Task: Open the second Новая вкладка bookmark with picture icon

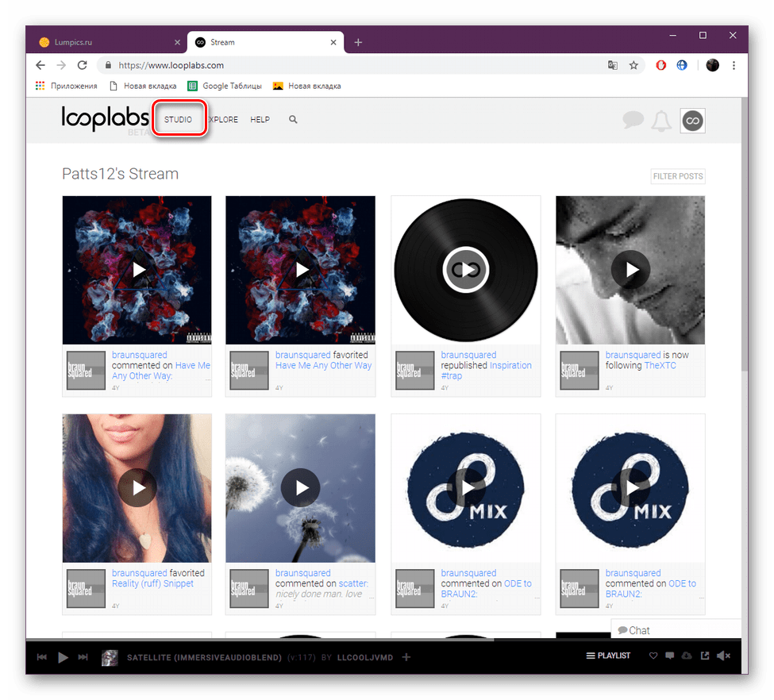Action: pyautogui.click(x=306, y=86)
